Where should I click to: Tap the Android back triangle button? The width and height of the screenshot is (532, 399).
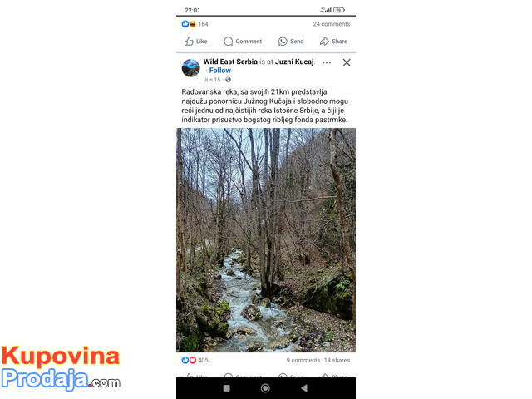tap(304, 388)
